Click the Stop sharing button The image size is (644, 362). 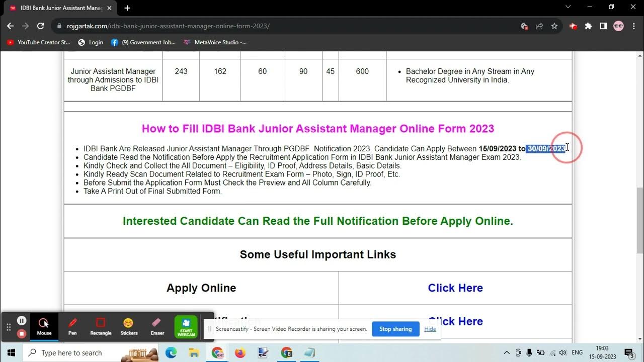pyautogui.click(x=395, y=329)
